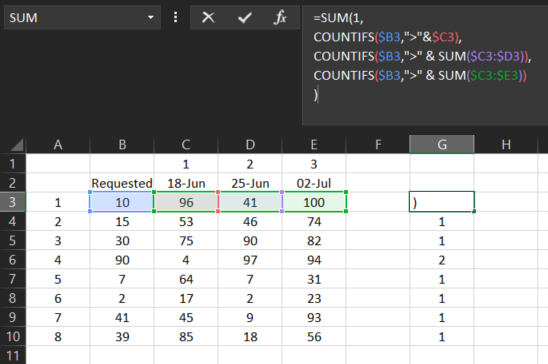Select row 10 header
This screenshot has height=364, width=548.
point(13,336)
